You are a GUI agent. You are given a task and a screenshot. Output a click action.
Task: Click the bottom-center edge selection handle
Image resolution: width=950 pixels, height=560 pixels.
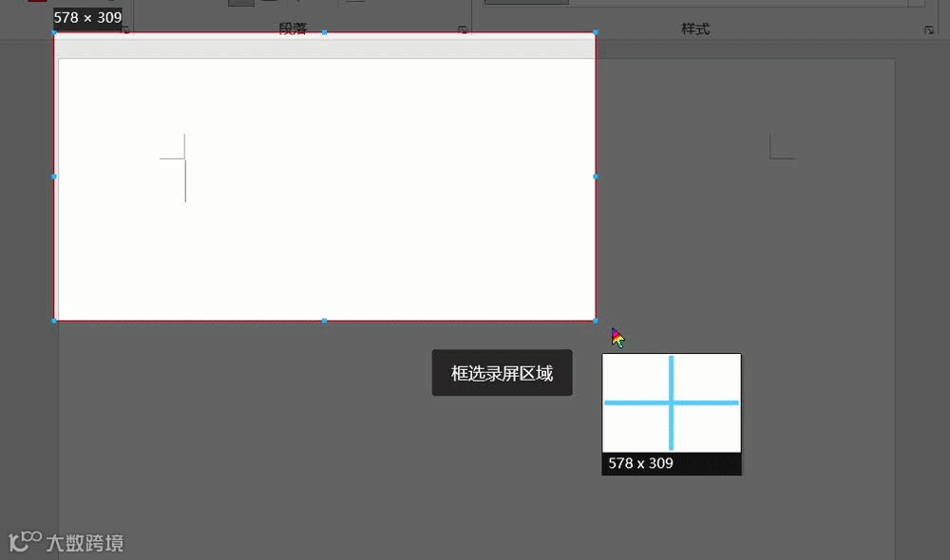(x=324, y=320)
